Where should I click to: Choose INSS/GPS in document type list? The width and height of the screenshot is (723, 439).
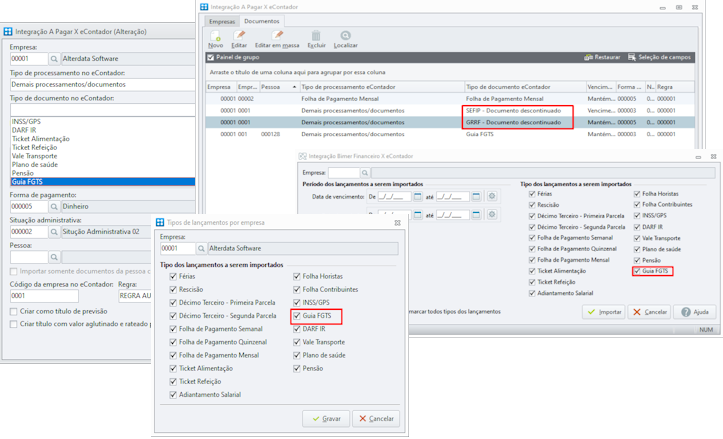[x=26, y=121]
